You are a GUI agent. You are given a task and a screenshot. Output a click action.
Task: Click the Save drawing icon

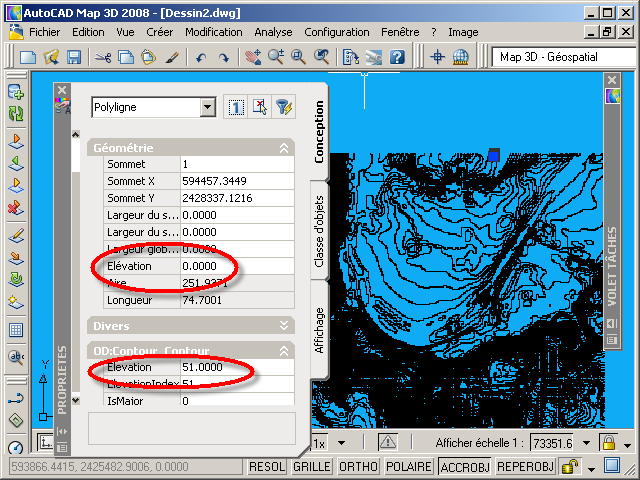click(73, 57)
